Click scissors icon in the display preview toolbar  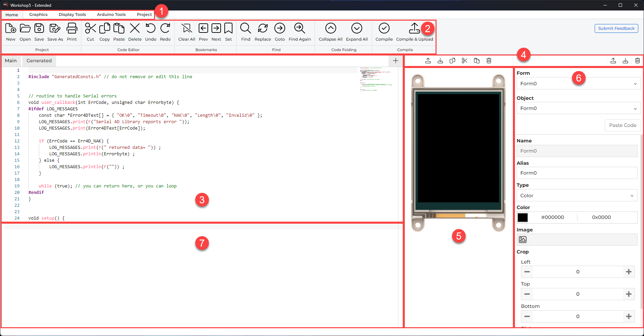[465, 61]
